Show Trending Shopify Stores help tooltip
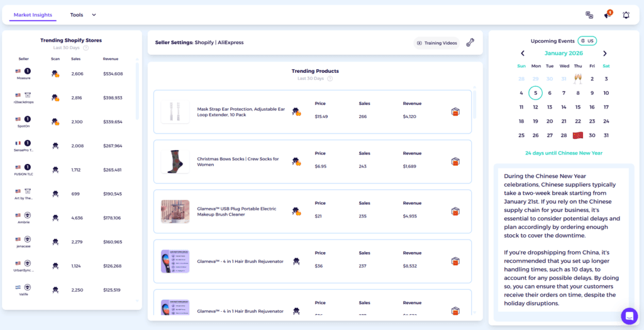The width and height of the screenshot is (644, 330). pyautogui.click(x=86, y=48)
